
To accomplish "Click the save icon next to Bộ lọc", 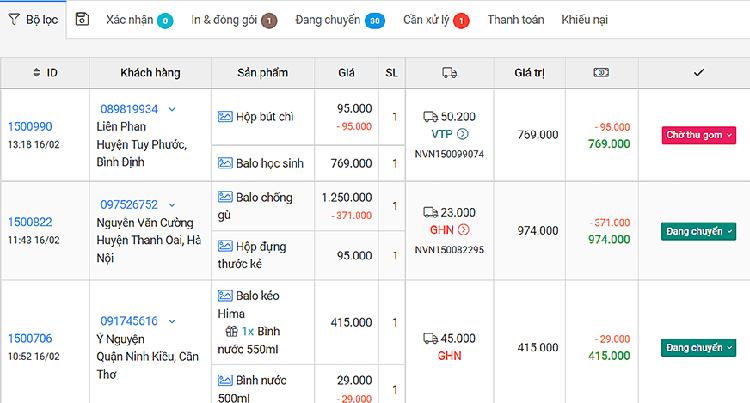I will (x=83, y=20).
